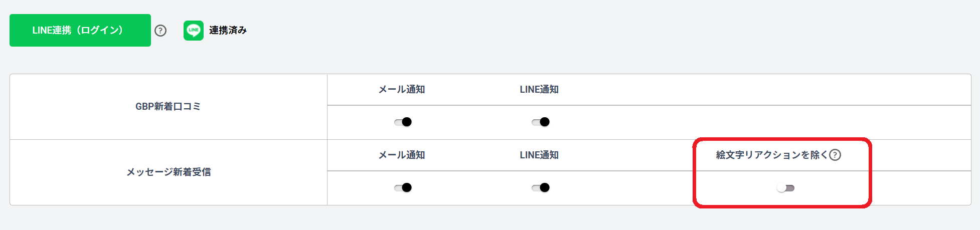Open help icon beside LINE連携 button
Image resolution: width=980 pixels, height=230 pixels.
tap(160, 31)
